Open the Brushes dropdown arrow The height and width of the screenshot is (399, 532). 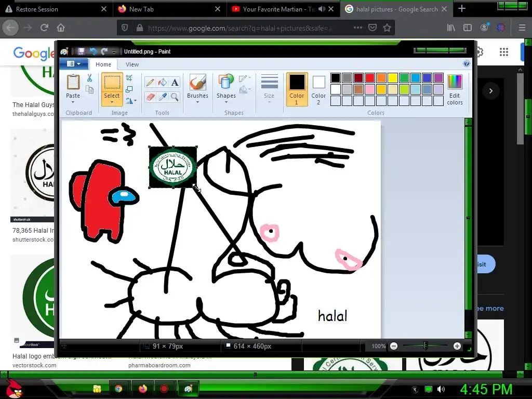pyautogui.click(x=197, y=102)
